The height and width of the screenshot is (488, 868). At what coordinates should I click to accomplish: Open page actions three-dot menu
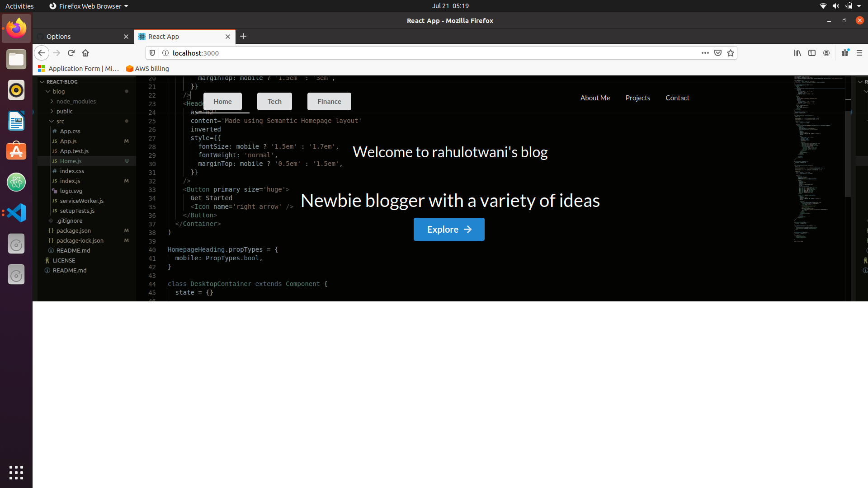(x=705, y=53)
